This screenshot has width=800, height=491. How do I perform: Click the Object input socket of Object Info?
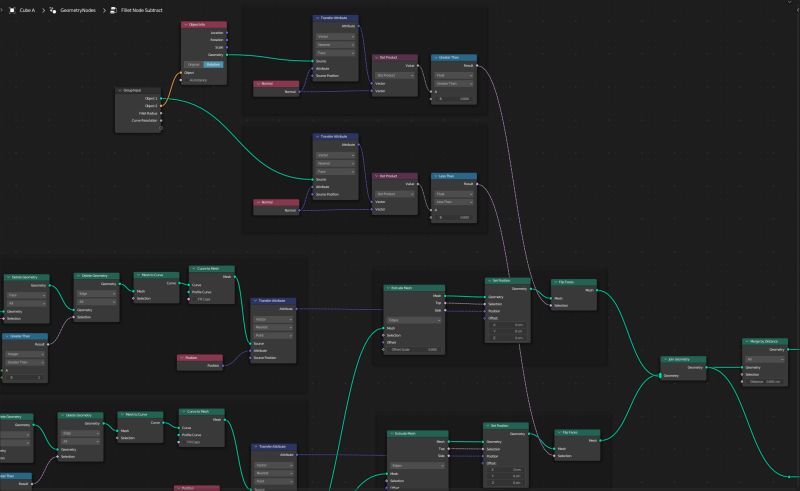click(x=181, y=72)
